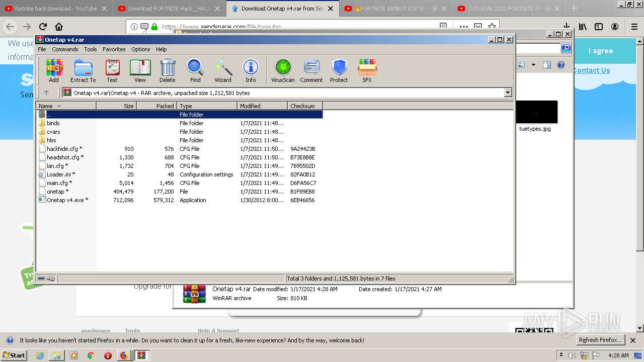Image resolution: width=644 pixels, height=362 pixels.
Task: Click the Add toolbar icon in WinRAR
Action: click(54, 70)
